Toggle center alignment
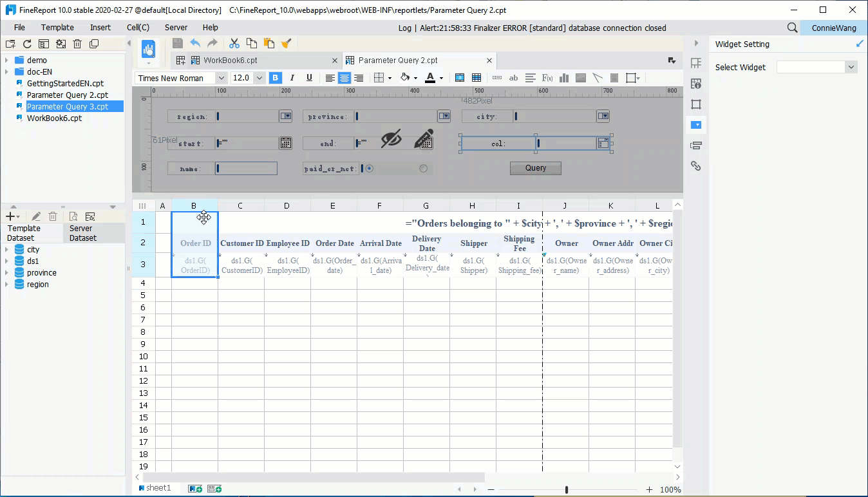 pos(344,78)
